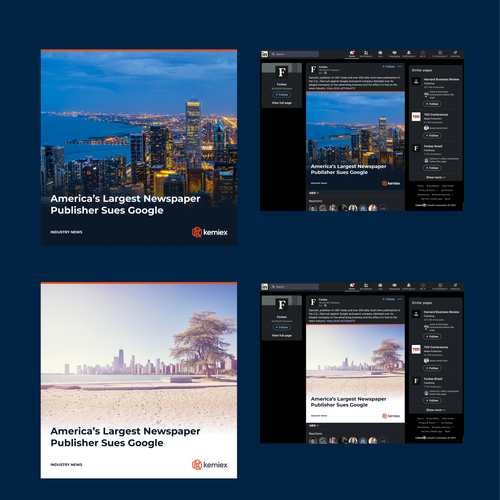Follow Forbes from post header, night-skyline LinkedIn window
This screenshot has height=500, width=500.
pos(389,67)
